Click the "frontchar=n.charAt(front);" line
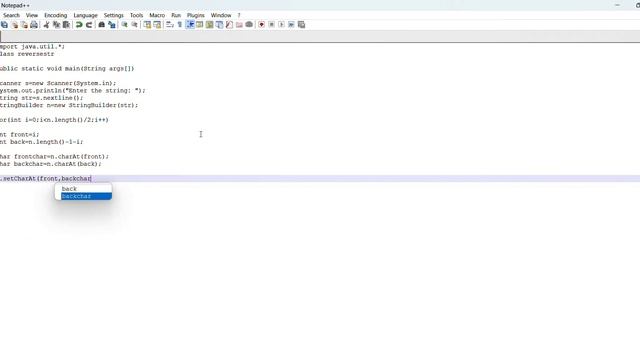 tap(54, 157)
